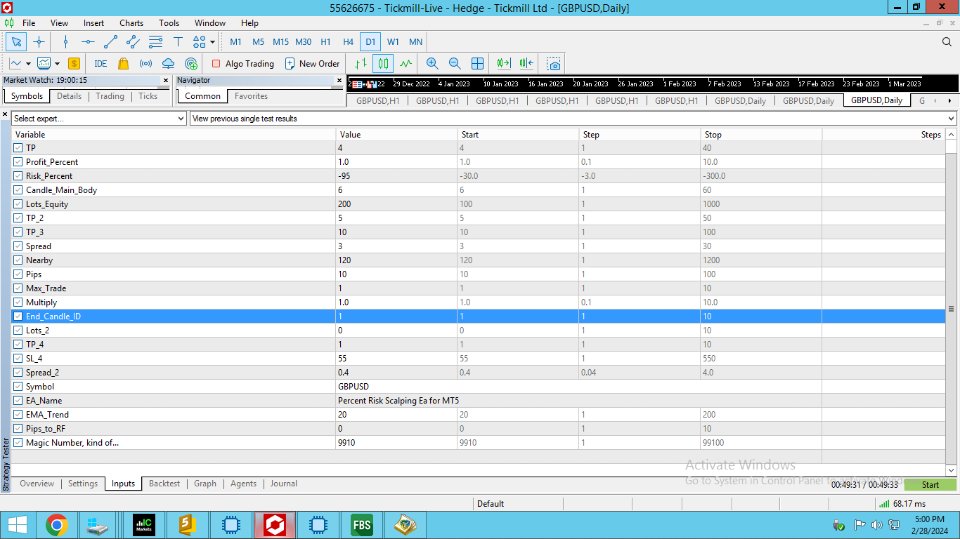Open the Windows Start button

click(x=17, y=525)
